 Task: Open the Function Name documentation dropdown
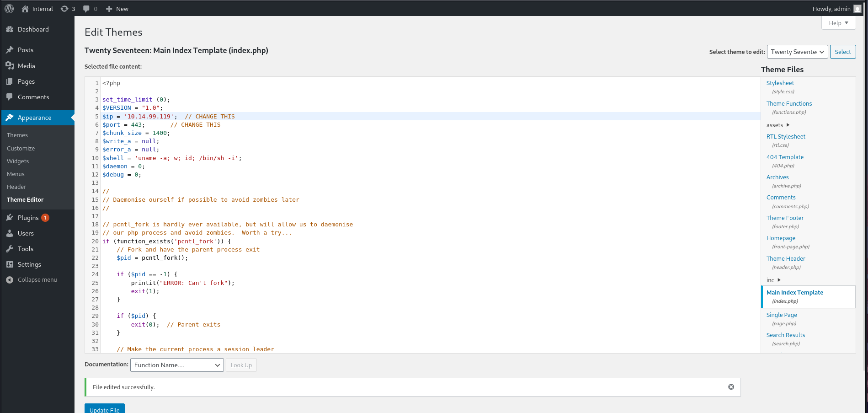177,365
